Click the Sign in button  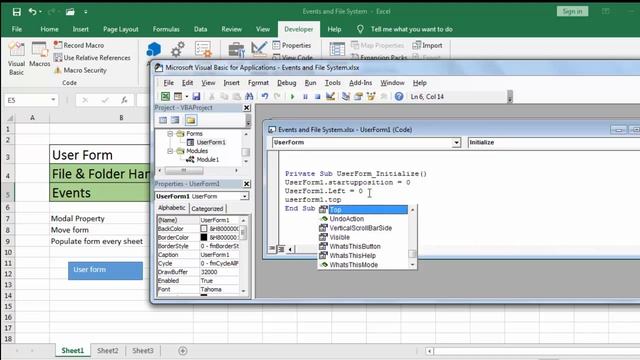point(572,11)
